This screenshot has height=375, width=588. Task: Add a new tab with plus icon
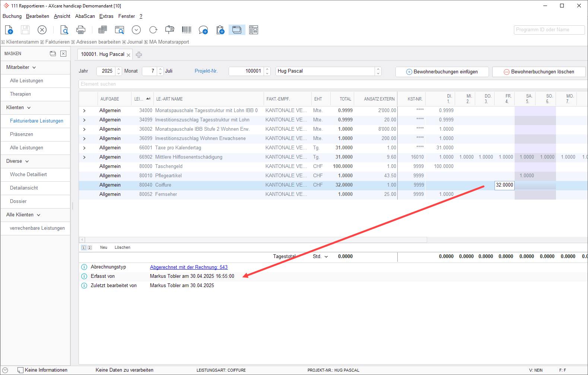(x=139, y=55)
